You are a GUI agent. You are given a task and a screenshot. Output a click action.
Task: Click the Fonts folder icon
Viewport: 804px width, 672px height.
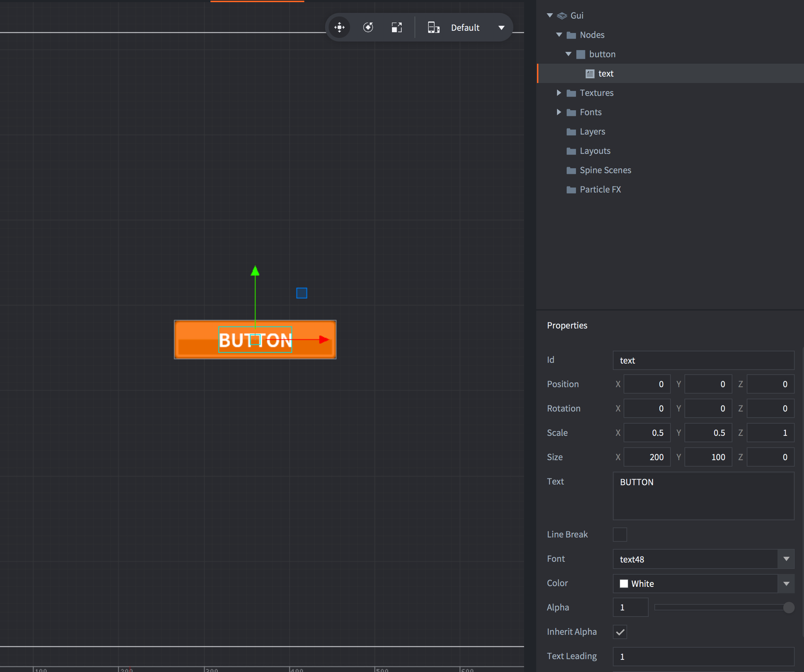571,112
